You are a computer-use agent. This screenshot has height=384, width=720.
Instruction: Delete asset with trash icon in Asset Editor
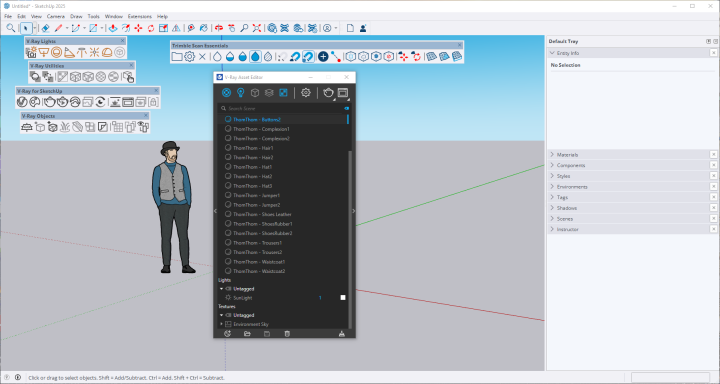click(x=287, y=333)
